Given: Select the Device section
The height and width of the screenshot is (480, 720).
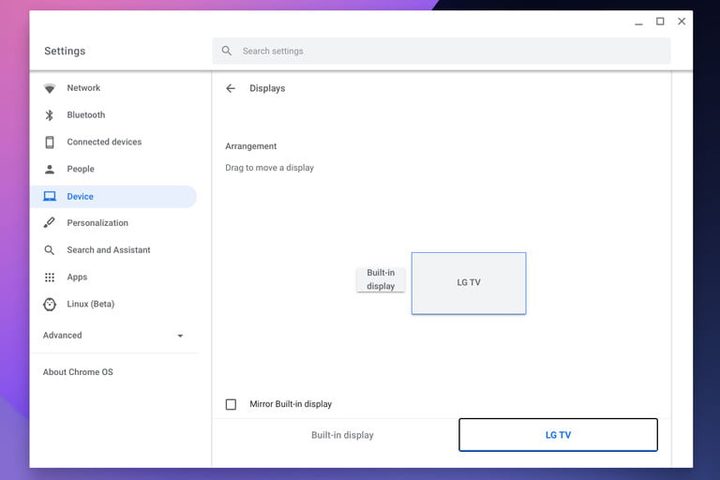Looking at the screenshot, I should tap(113, 197).
